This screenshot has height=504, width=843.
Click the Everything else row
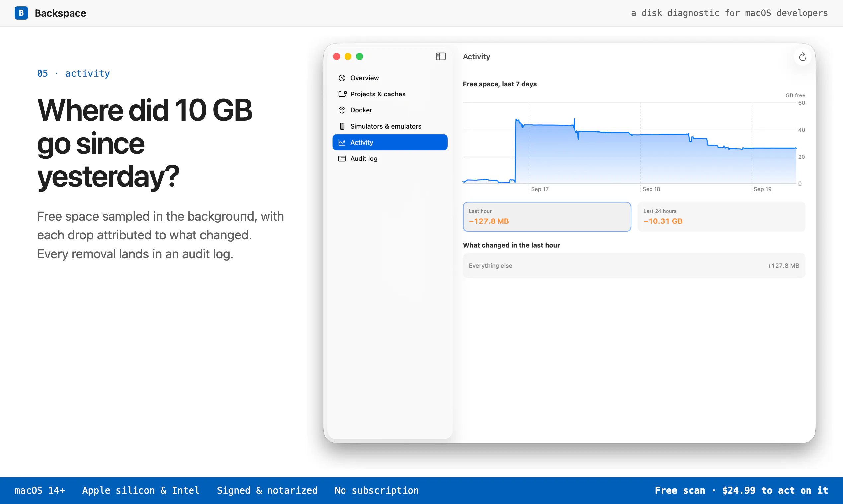tap(634, 266)
